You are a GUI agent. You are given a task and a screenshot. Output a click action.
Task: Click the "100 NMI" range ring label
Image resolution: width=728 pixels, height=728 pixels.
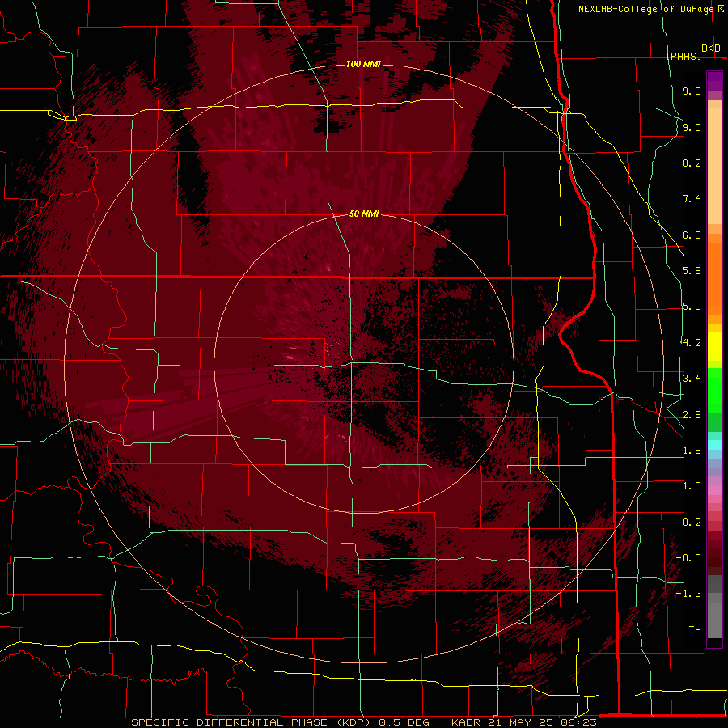tap(363, 64)
